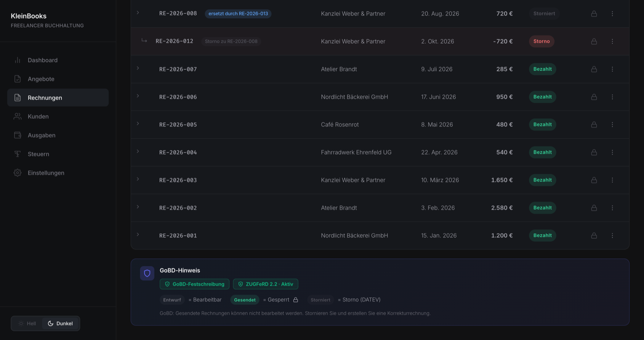This screenshot has height=340, width=644.
Task: Open more options menu for RE-2026-005
Action: (x=612, y=125)
